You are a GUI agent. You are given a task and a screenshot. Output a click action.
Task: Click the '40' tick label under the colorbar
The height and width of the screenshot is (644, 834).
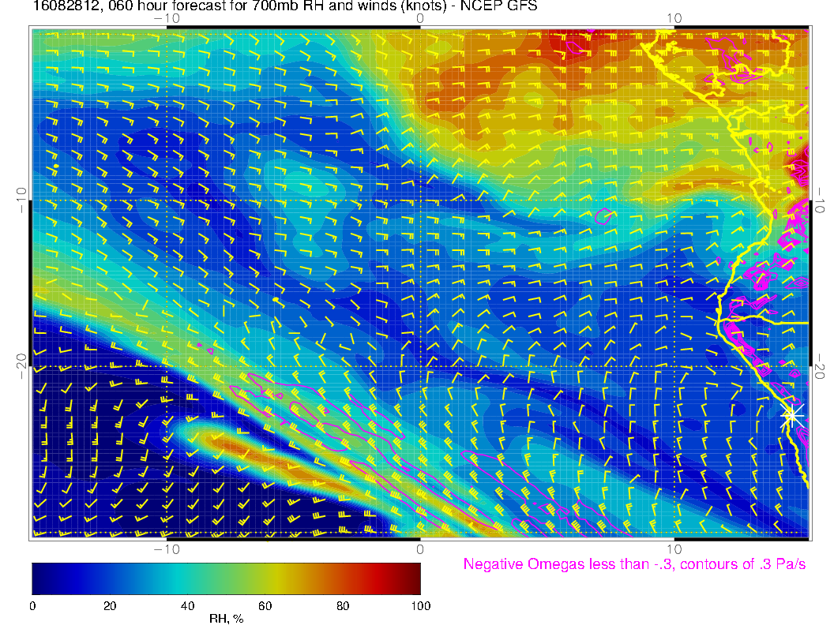[187, 606]
